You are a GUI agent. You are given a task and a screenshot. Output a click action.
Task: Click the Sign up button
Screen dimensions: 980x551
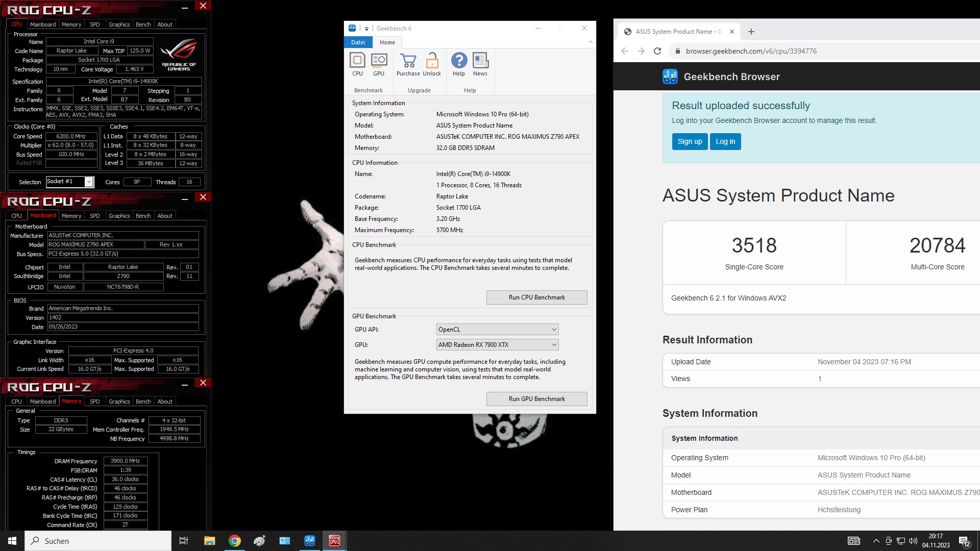pyautogui.click(x=690, y=141)
